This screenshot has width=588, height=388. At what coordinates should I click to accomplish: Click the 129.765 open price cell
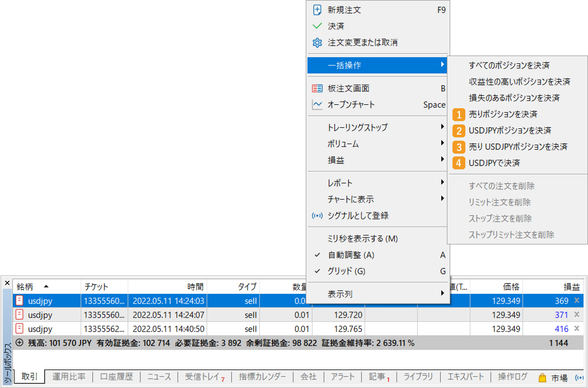coord(339,329)
